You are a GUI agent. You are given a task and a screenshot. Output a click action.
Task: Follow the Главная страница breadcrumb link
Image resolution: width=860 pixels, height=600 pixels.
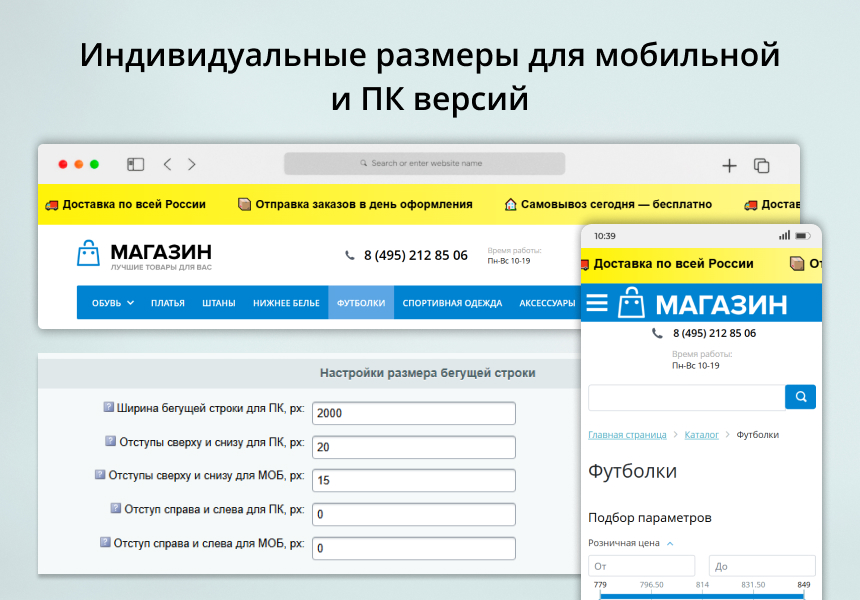627,435
